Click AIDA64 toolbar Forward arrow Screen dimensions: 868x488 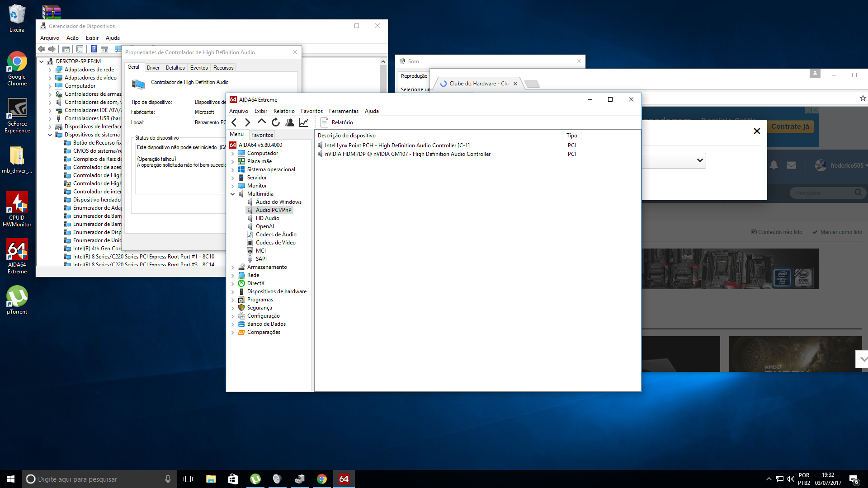pyautogui.click(x=247, y=122)
